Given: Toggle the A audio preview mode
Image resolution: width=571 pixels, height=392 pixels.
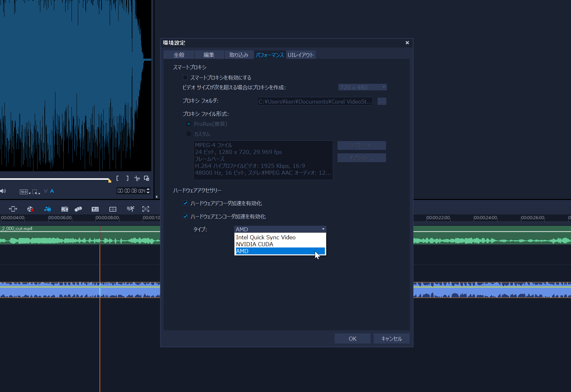Looking at the screenshot, I should [x=52, y=191].
